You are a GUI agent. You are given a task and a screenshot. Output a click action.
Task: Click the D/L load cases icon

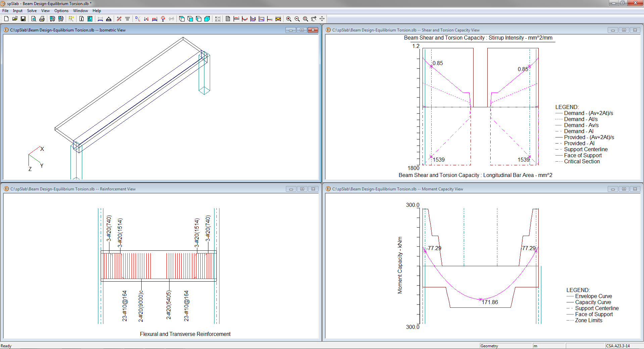pyautogui.click(x=138, y=19)
